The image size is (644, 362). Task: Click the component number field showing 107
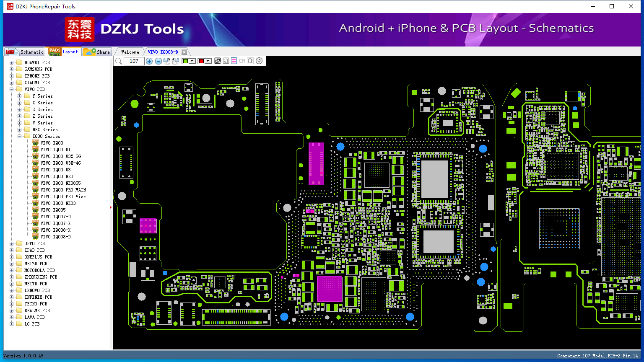point(134,61)
